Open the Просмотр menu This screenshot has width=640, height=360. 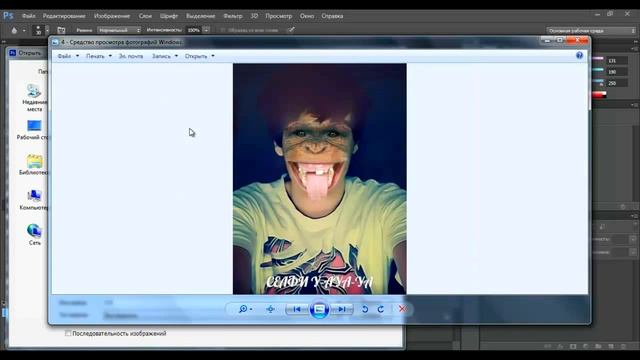pos(278,16)
